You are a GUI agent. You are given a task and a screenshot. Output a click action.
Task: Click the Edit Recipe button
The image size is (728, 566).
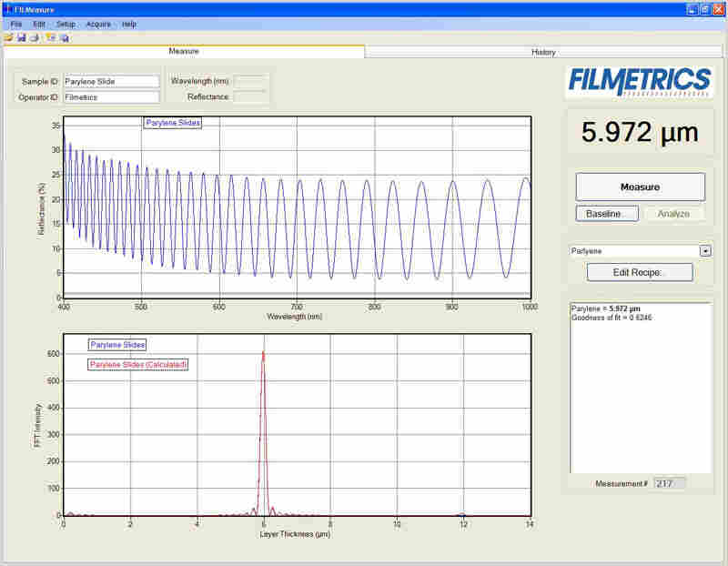pos(640,272)
